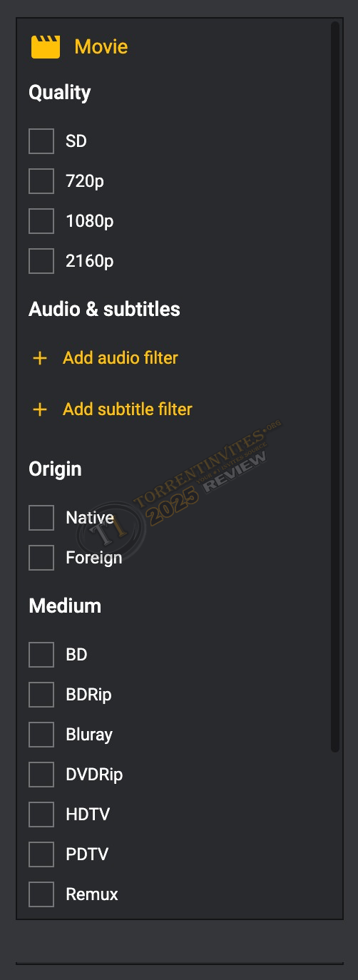Check the Bluray medium option
The image size is (358, 980).
click(41, 735)
